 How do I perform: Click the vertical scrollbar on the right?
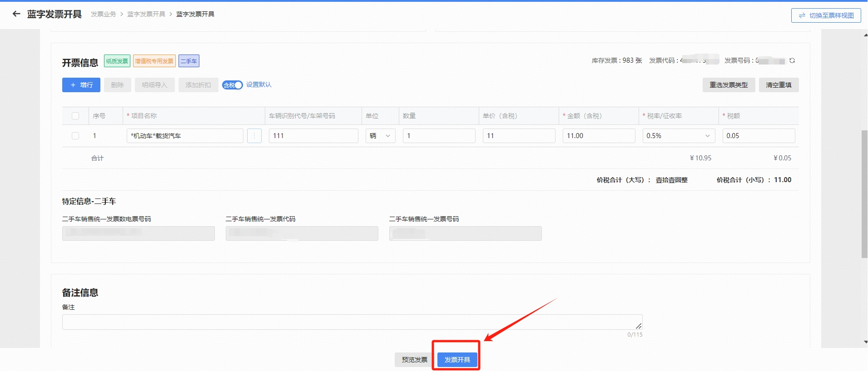pyautogui.click(x=864, y=194)
